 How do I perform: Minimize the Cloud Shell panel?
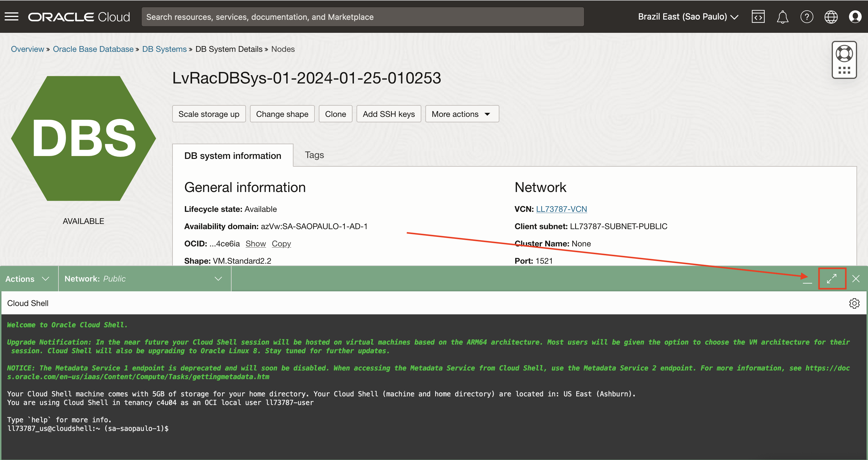807,280
